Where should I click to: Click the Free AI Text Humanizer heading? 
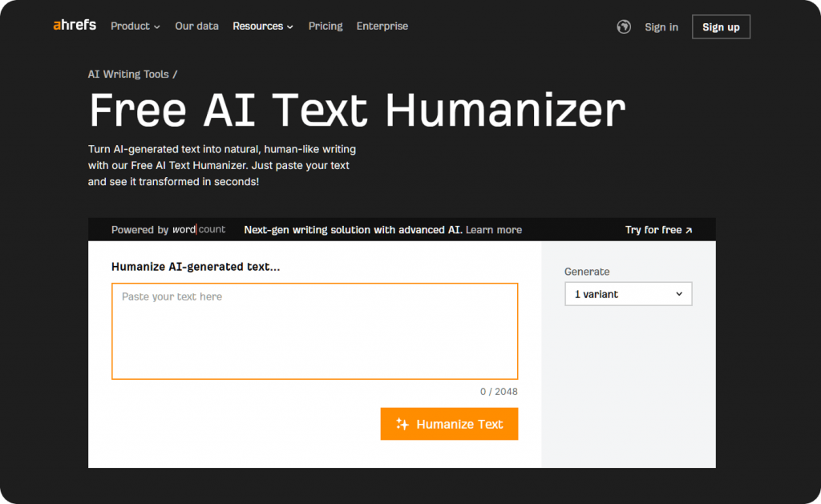(x=357, y=110)
